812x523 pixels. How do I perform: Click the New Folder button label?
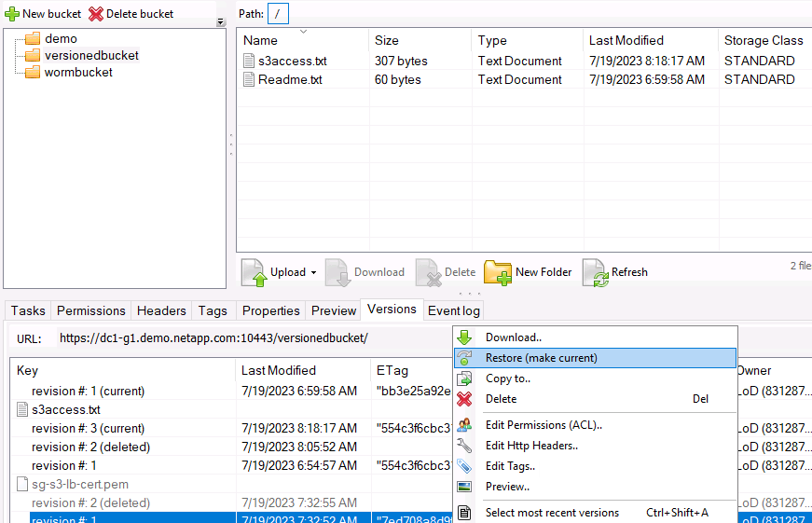coord(544,272)
